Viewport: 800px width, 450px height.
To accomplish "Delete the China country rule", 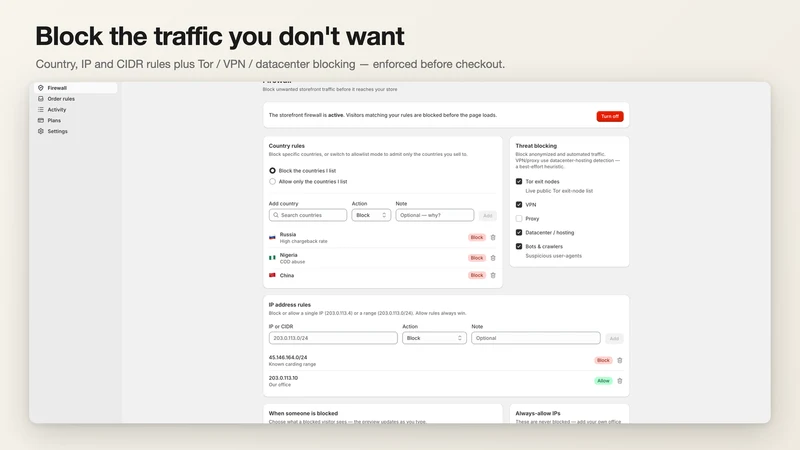I will (493, 275).
